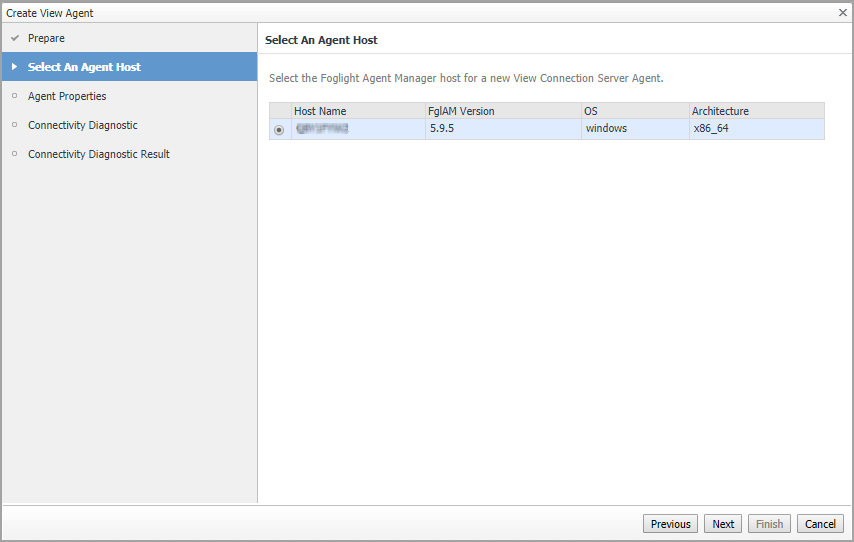Open the Prepare wizard step
The height and width of the screenshot is (542, 854).
click(x=46, y=38)
